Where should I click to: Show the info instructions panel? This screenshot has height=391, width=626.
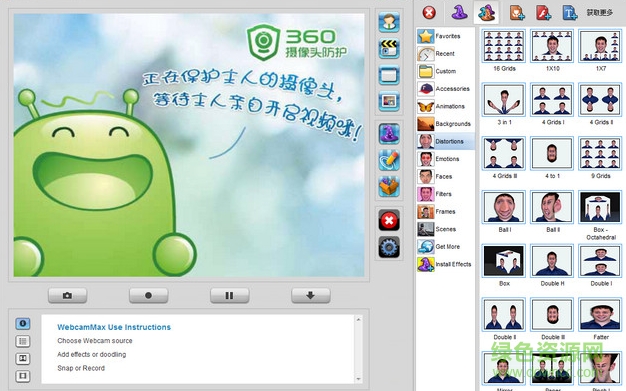click(23, 323)
